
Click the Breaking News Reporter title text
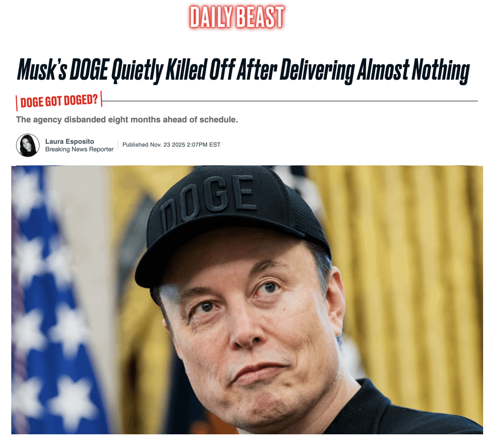coord(79,149)
